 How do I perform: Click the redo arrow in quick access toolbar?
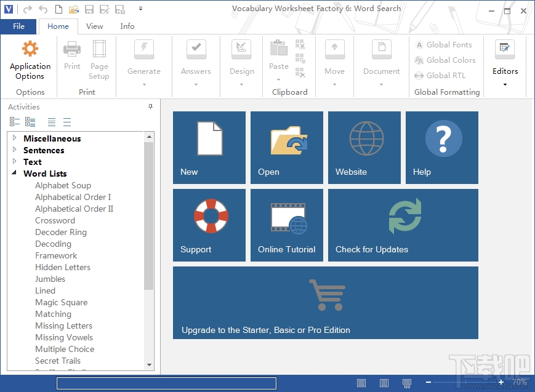pos(28,9)
